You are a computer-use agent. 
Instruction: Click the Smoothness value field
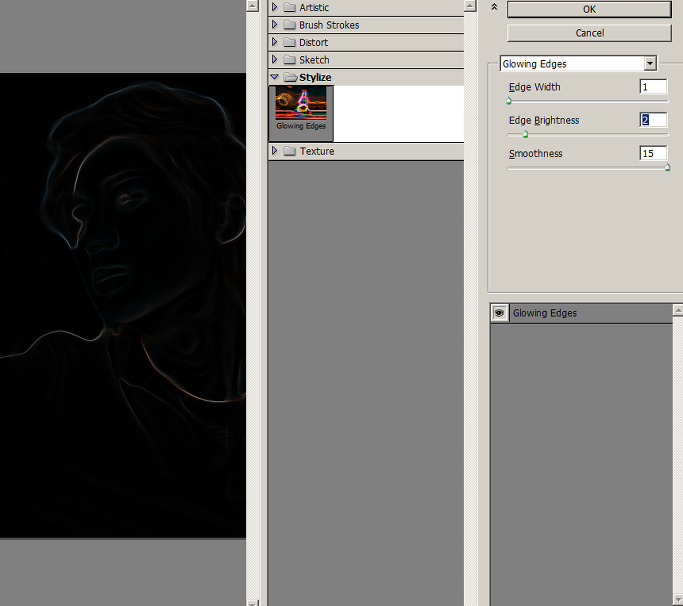[x=653, y=153]
